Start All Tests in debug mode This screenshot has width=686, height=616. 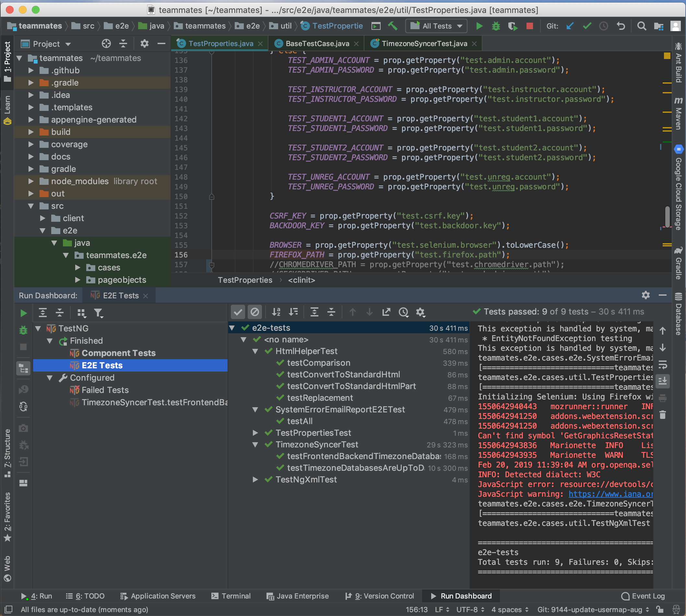(495, 26)
